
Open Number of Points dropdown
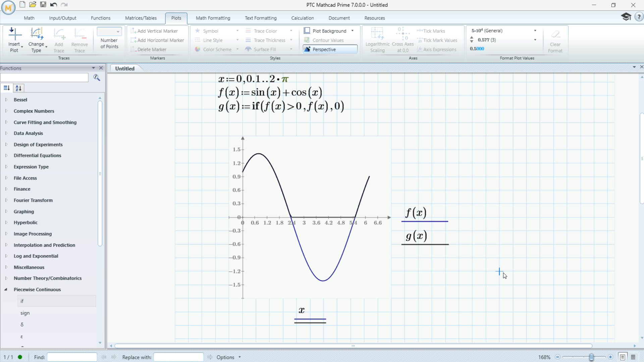pos(109,32)
